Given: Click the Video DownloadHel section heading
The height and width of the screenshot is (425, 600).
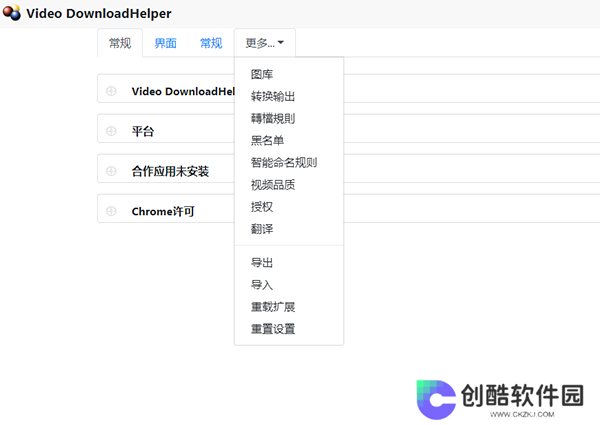Looking at the screenshot, I should (x=183, y=91).
